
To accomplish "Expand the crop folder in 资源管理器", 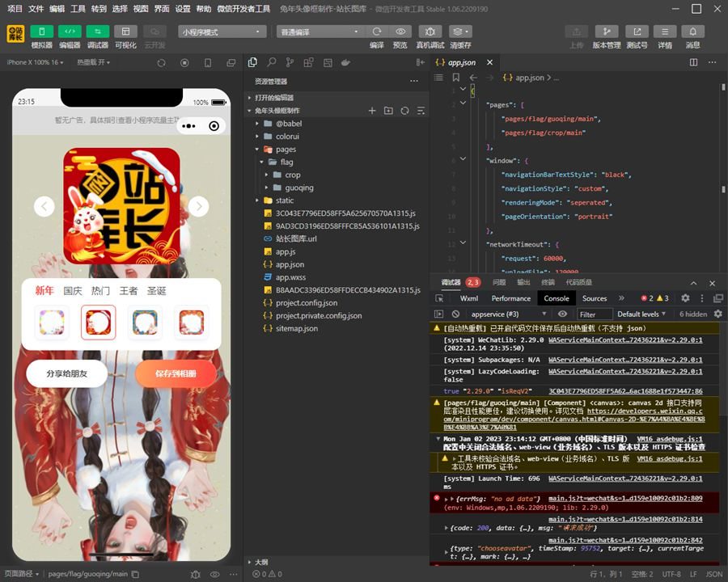I will tap(291, 175).
